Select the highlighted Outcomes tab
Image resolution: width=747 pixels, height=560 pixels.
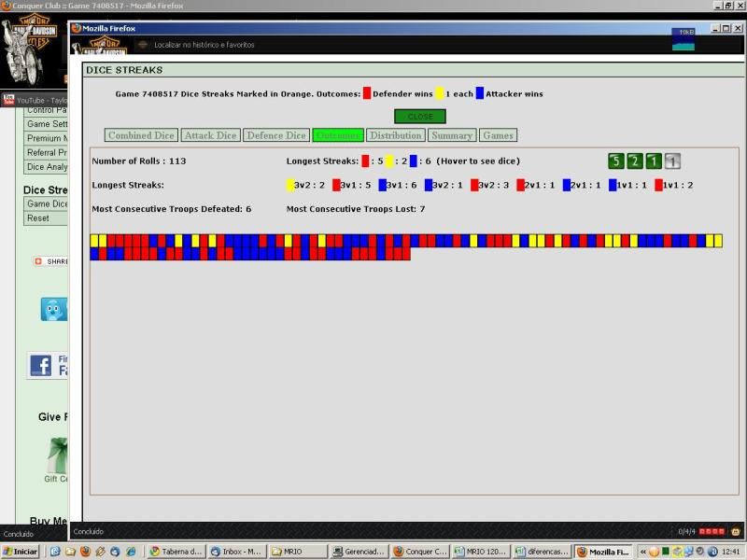point(338,135)
